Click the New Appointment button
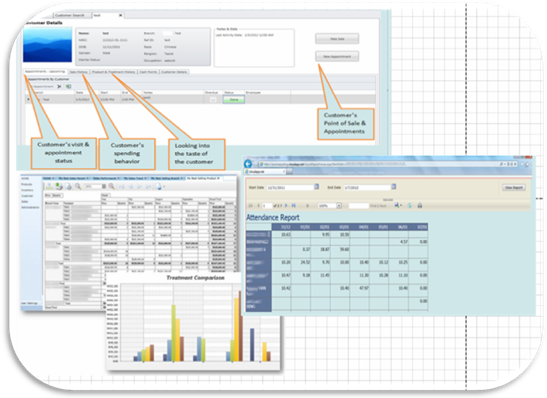The height and width of the screenshot is (398, 547). pyautogui.click(x=337, y=56)
